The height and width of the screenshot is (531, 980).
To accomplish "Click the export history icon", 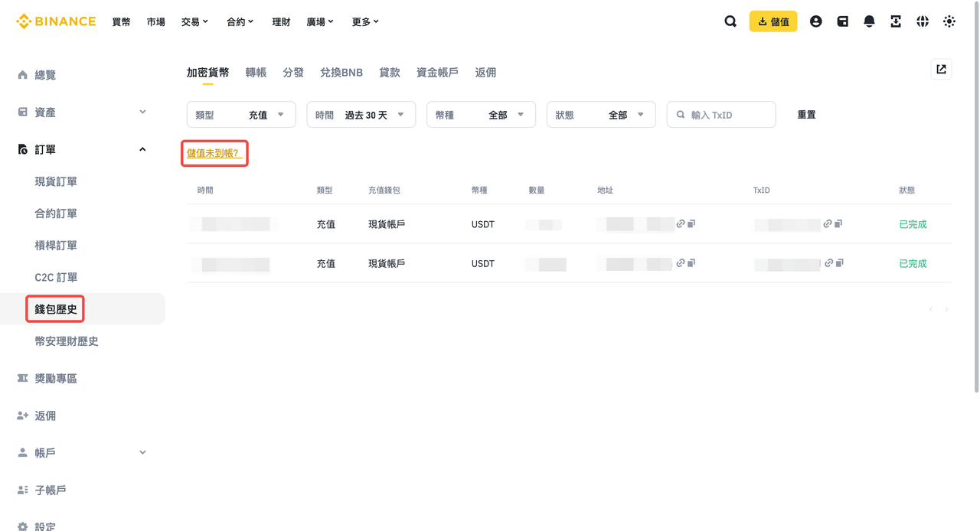I will pos(941,70).
